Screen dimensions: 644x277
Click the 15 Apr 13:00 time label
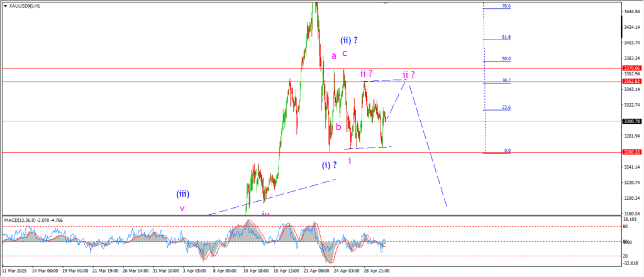pos(287,271)
